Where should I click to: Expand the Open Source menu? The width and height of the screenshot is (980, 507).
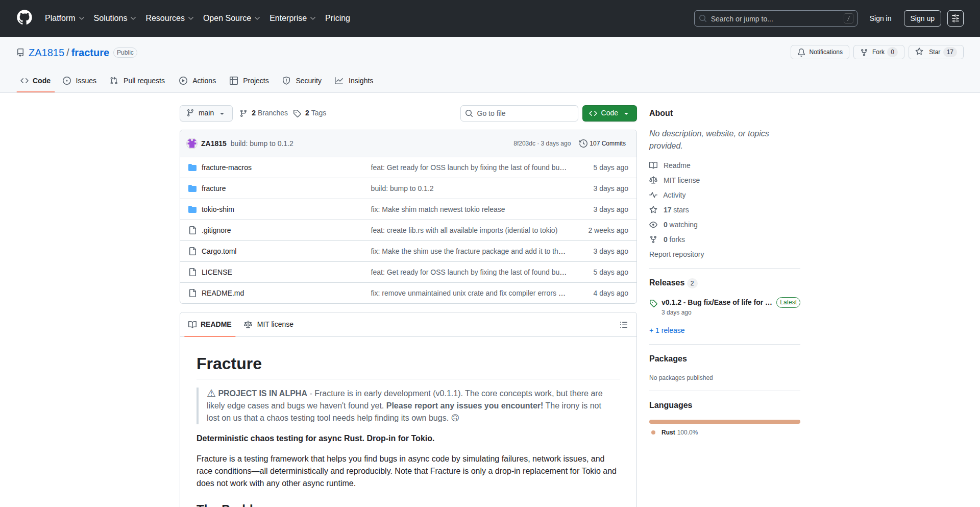[x=231, y=18]
